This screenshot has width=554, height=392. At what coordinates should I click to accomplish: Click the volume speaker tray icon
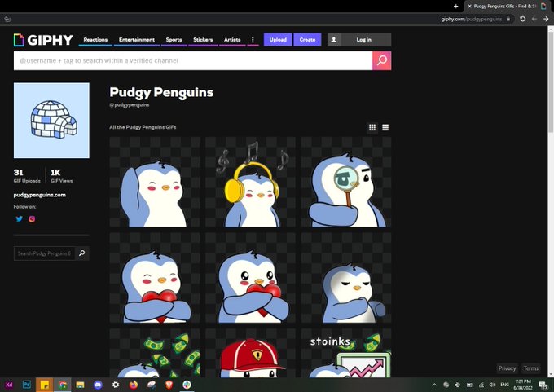pyautogui.click(x=492, y=385)
